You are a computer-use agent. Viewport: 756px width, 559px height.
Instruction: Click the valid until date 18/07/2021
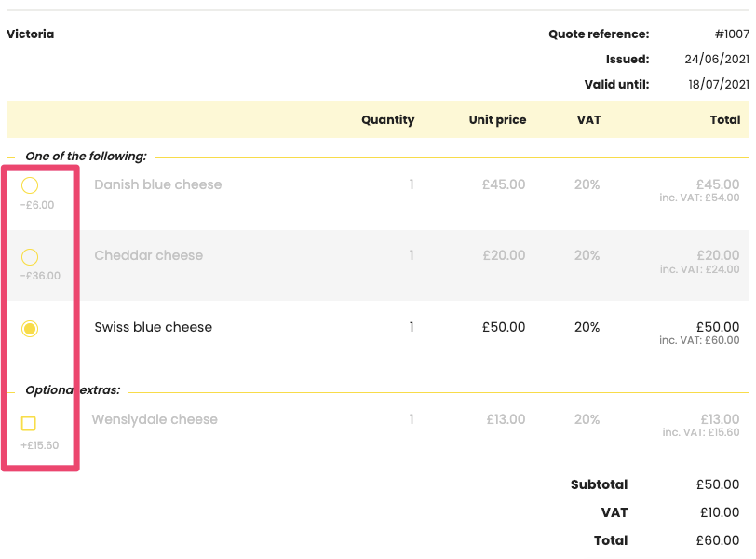pyautogui.click(x=717, y=84)
